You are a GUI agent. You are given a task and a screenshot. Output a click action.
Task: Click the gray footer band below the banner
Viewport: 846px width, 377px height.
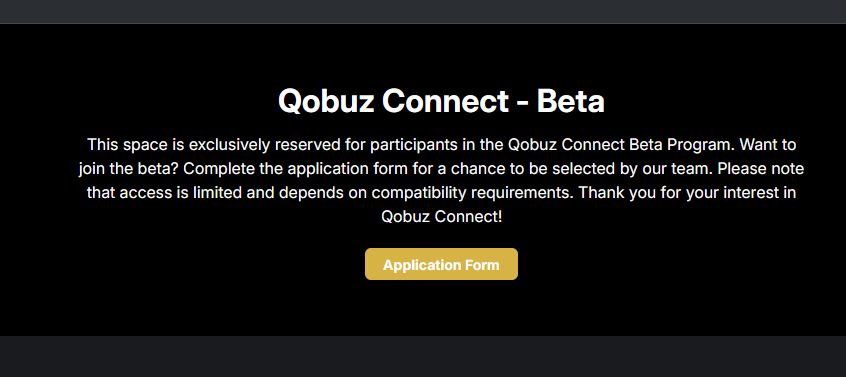click(x=423, y=357)
